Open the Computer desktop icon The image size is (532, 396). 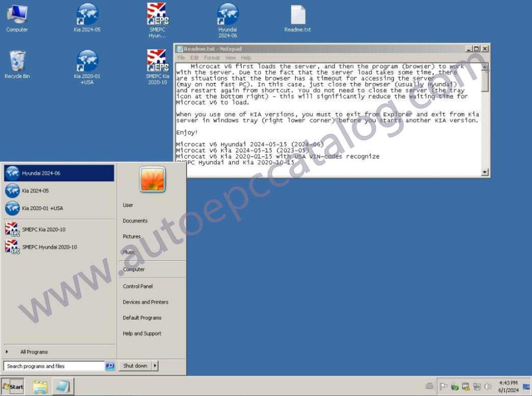tap(17, 13)
